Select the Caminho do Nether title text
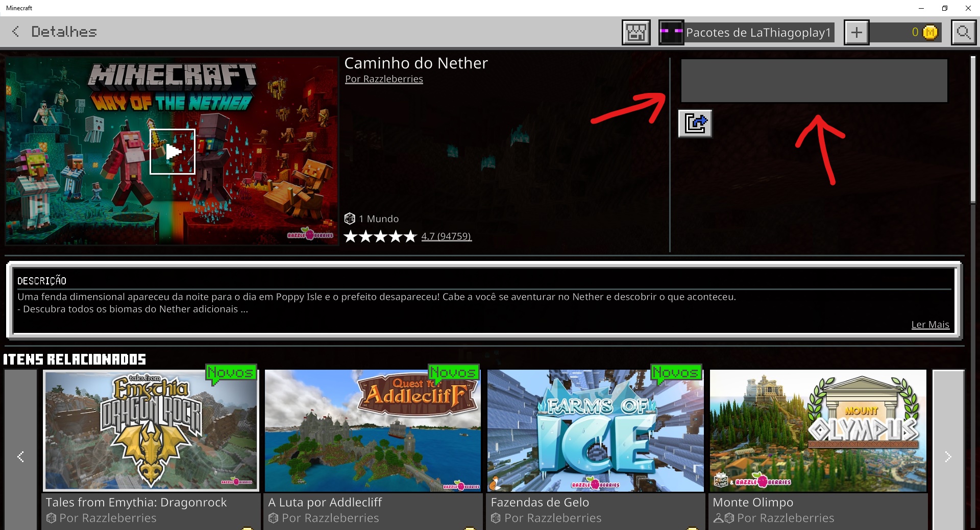 point(416,63)
